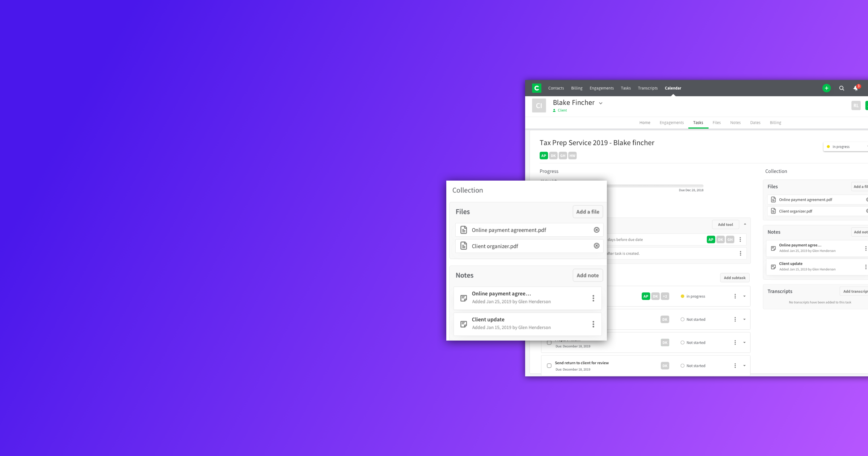Image resolution: width=868 pixels, height=456 pixels.
Task: Click the Tasks navigation icon
Action: 626,88
